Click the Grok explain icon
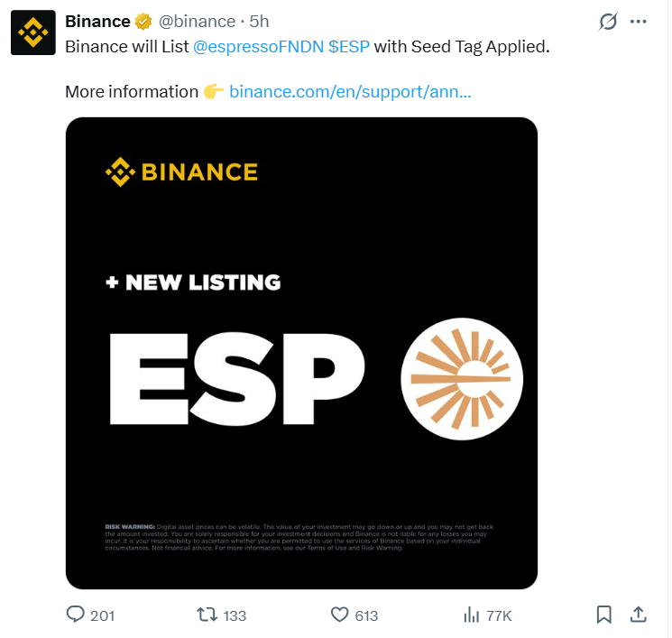 [608, 22]
